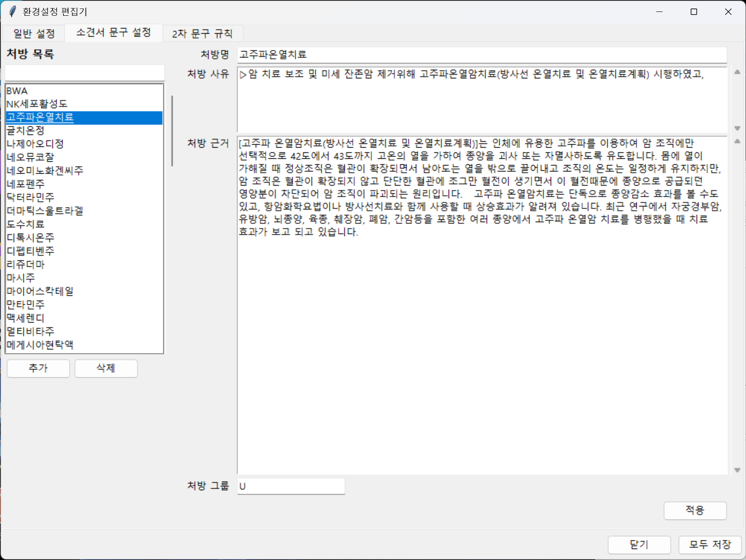Select NK세포활성도 from the list
The height and width of the screenshot is (560, 746).
[37, 104]
